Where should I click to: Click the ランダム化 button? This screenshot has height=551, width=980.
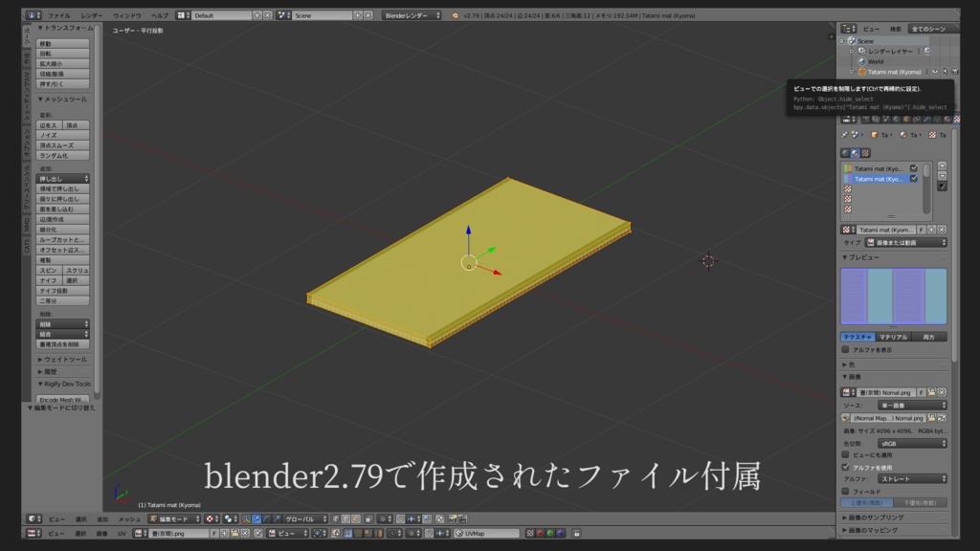pyautogui.click(x=62, y=156)
